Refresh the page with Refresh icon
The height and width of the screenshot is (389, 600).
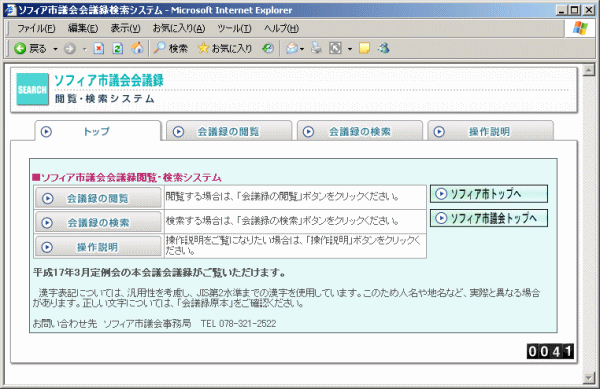[x=117, y=49]
